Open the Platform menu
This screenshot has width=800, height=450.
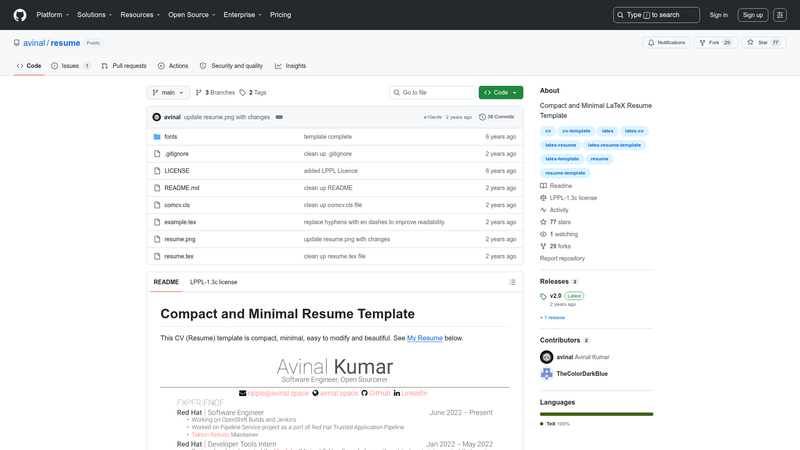click(53, 15)
